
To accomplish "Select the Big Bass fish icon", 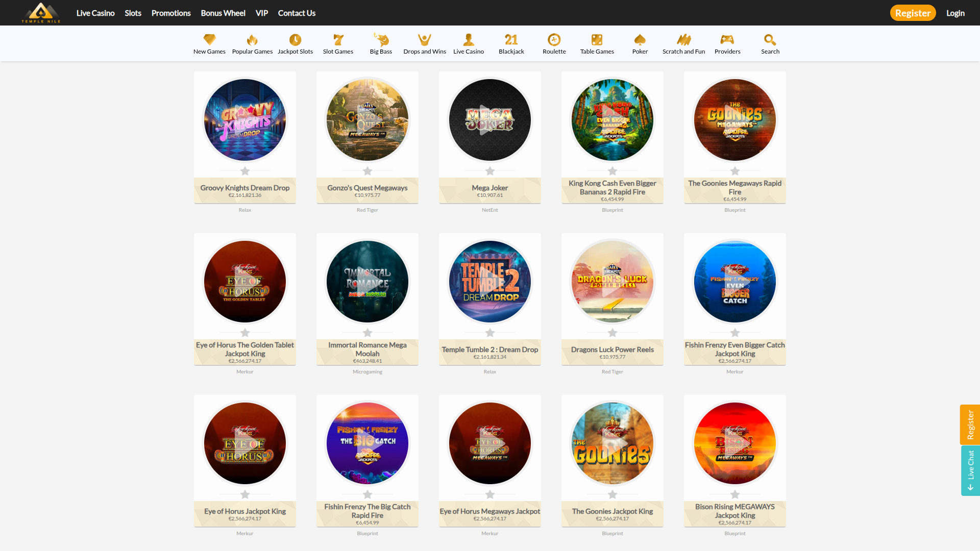I will 381,40.
